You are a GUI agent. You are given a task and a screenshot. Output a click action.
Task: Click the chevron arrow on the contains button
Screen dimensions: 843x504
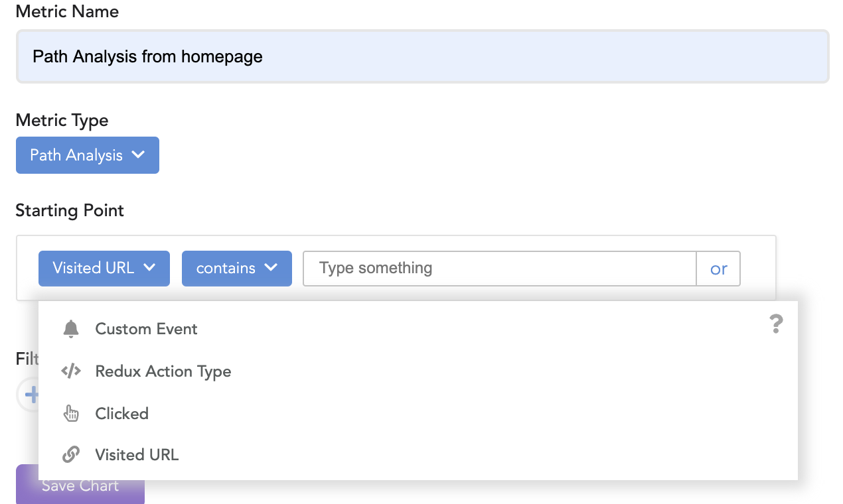click(x=271, y=268)
